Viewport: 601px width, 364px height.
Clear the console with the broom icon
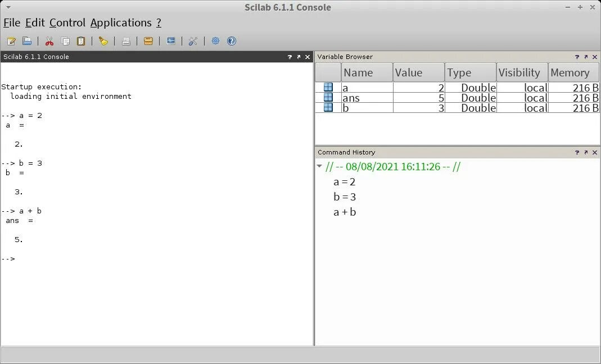click(103, 41)
